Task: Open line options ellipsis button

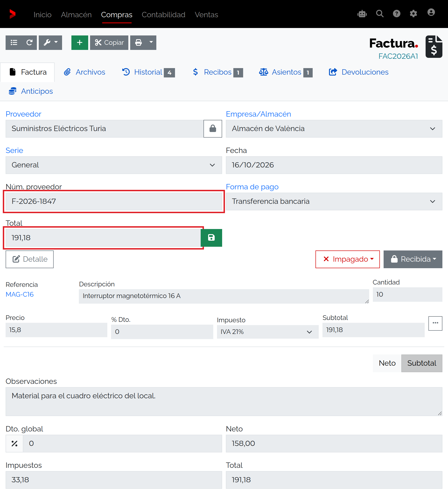Action: coord(435,323)
